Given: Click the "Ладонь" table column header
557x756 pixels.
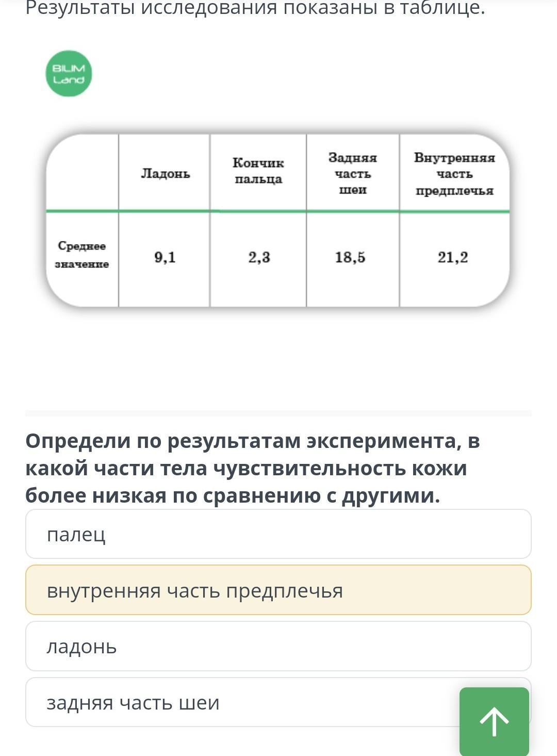Looking at the screenshot, I should tap(165, 173).
